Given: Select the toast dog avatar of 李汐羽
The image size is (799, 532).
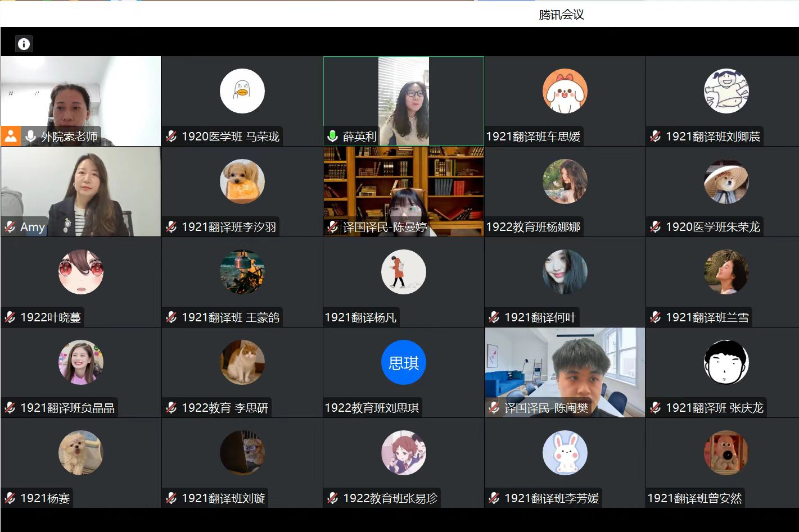Looking at the screenshot, I should [x=242, y=181].
